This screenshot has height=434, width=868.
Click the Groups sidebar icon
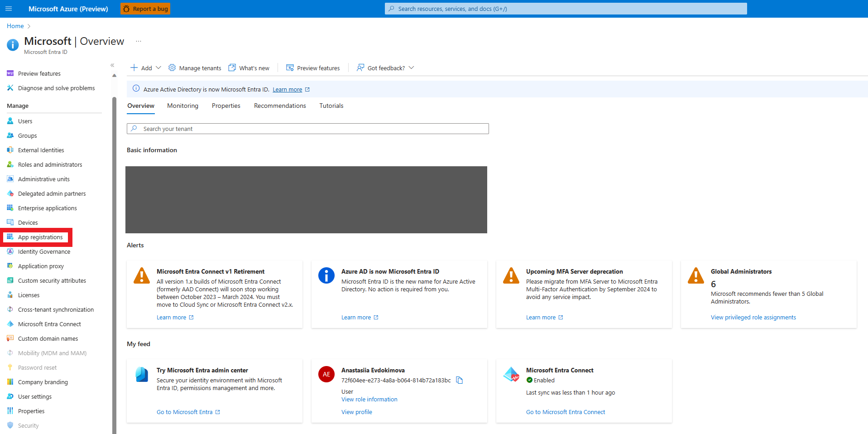10,135
